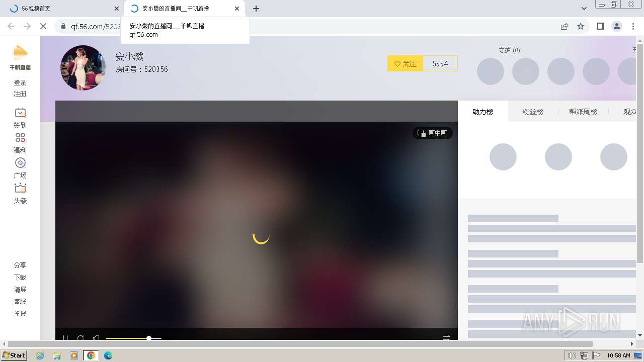Click the Action Center flag icon
Image resolution: width=644 pixels, height=362 pixels.
click(596, 355)
